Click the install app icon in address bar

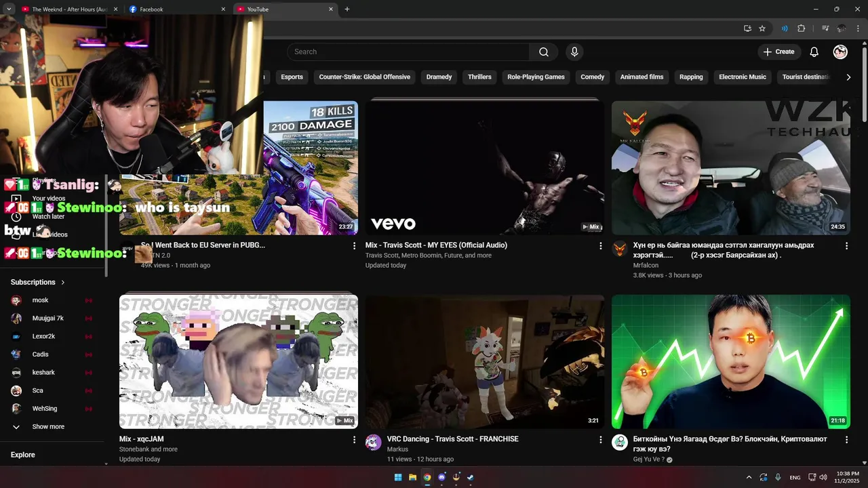click(x=747, y=28)
